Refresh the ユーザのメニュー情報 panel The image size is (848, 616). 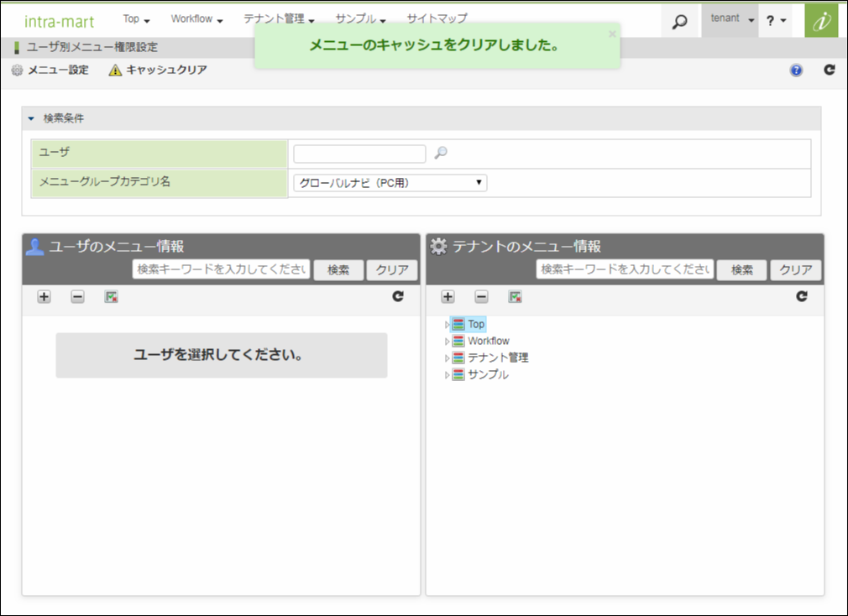click(x=397, y=297)
